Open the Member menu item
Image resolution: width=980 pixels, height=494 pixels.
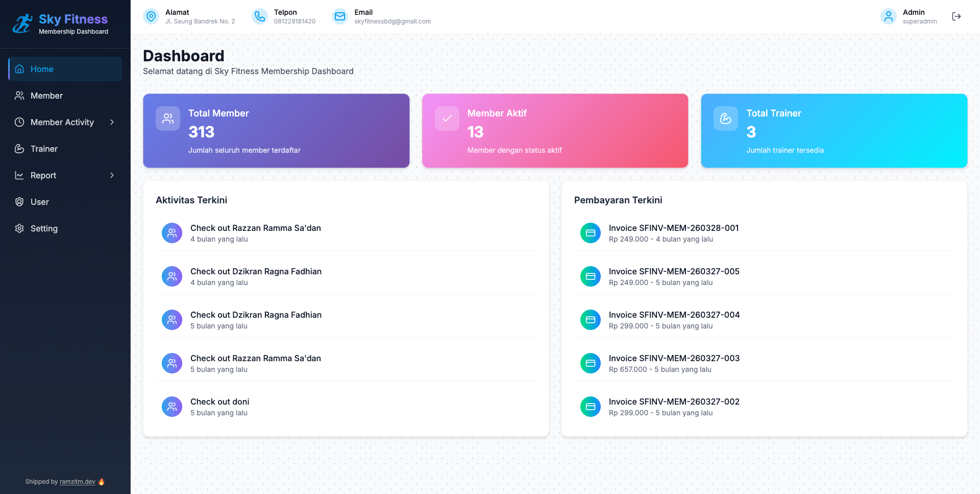pos(65,96)
